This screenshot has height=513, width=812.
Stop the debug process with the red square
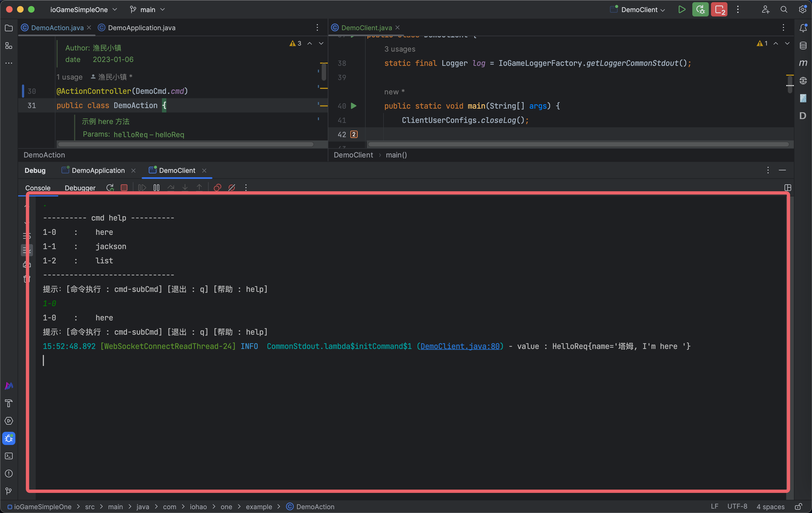pos(124,188)
